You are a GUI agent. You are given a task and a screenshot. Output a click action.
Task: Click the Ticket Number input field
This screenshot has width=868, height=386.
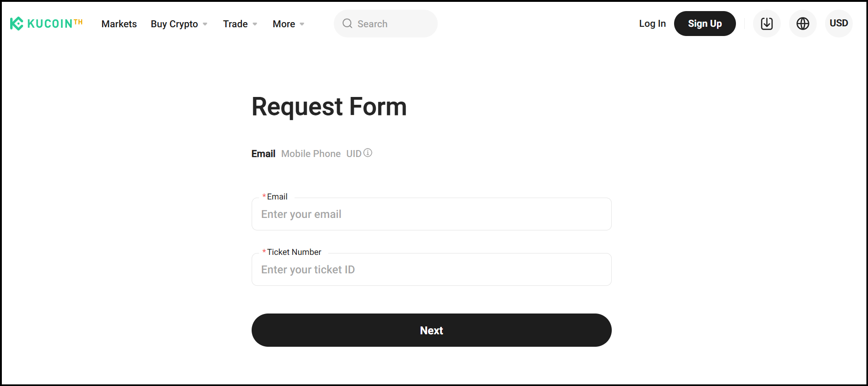(x=431, y=269)
